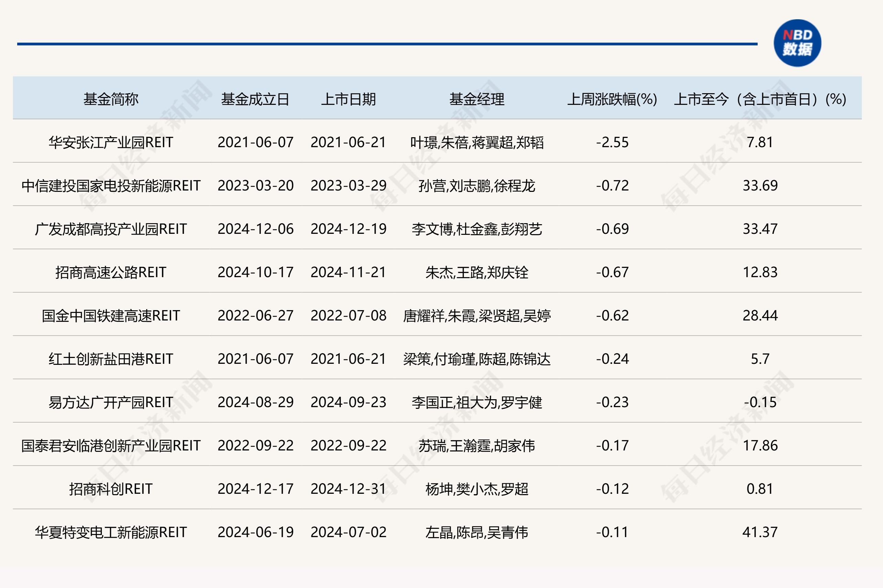The height and width of the screenshot is (588, 883).
Task: Click managers 朱杰,王路,郑庆铨
Action: [x=477, y=272]
